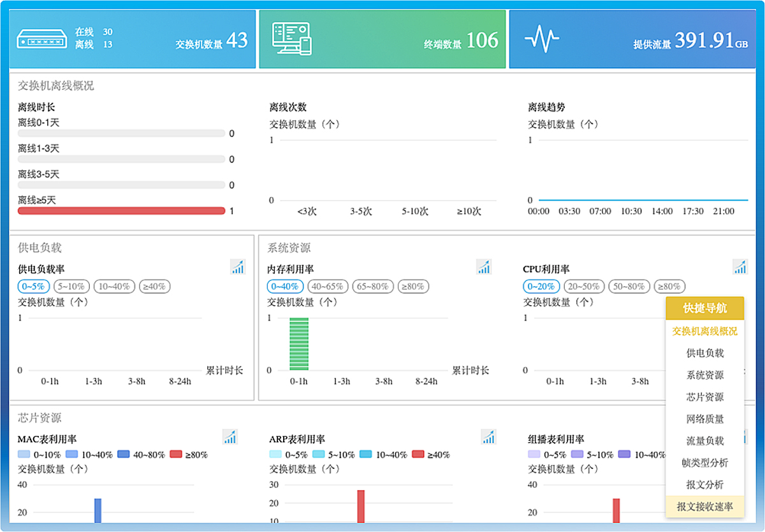Toggle the 0~5% ARP table legend swatch
The width and height of the screenshot is (765, 532).
pyautogui.click(x=275, y=455)
